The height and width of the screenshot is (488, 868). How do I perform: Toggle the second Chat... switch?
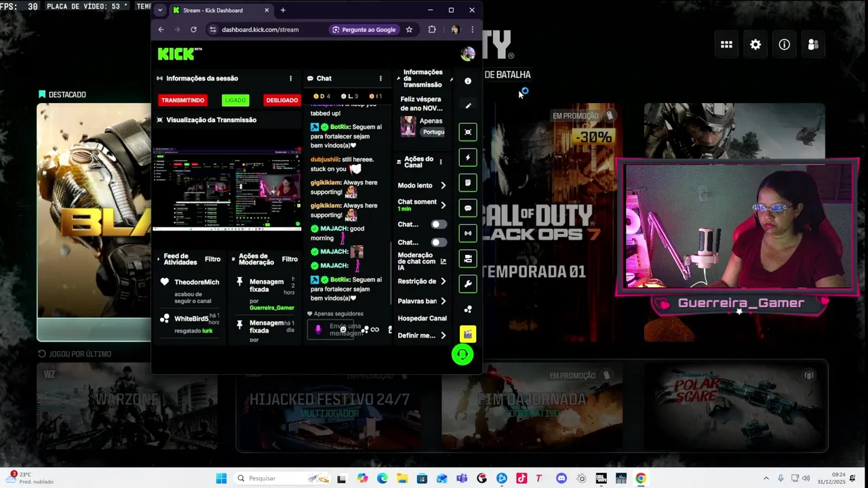click(x=439, y=242)
